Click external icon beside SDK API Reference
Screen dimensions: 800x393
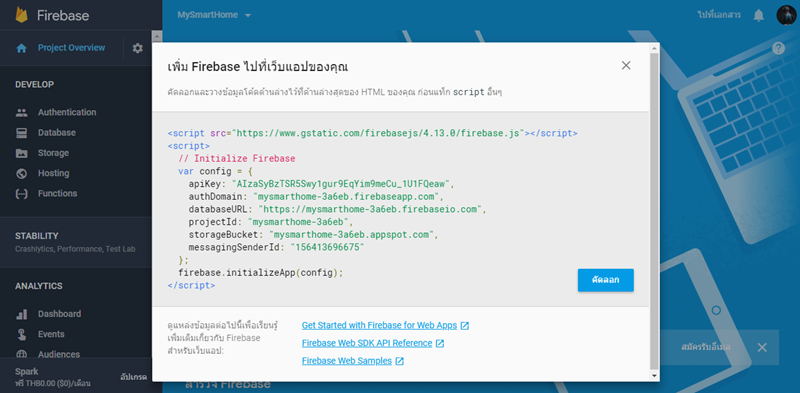point(440,343)
